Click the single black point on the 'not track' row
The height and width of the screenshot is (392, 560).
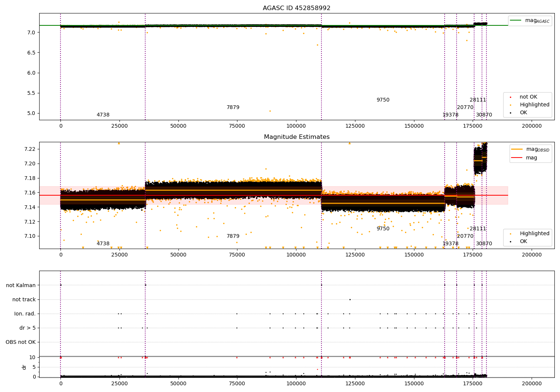point(350,299)
